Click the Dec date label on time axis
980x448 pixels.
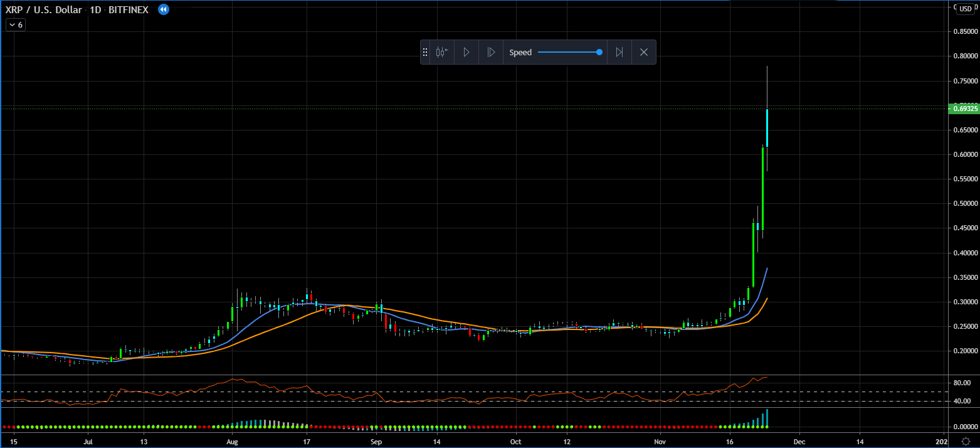coord(799,441)
